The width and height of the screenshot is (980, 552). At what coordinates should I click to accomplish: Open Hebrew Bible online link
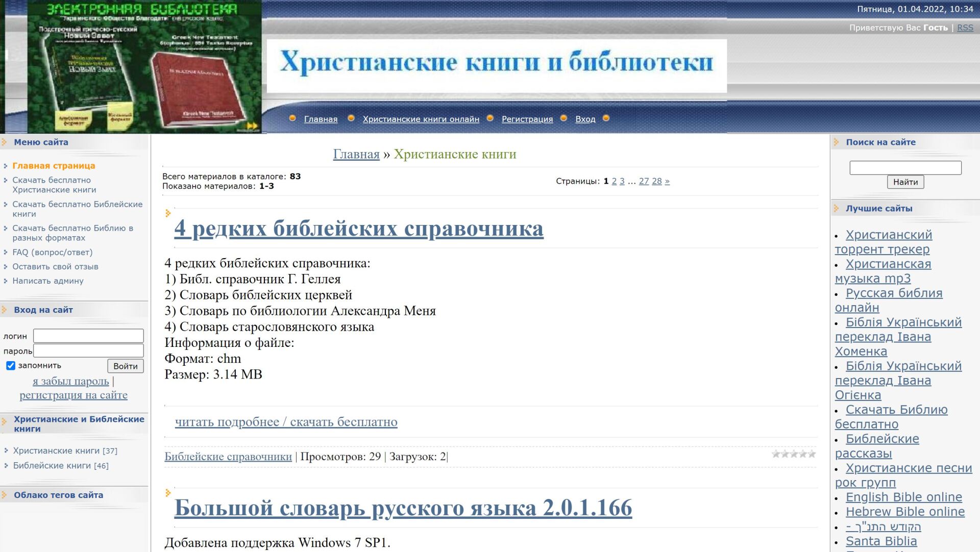(905, 512)
